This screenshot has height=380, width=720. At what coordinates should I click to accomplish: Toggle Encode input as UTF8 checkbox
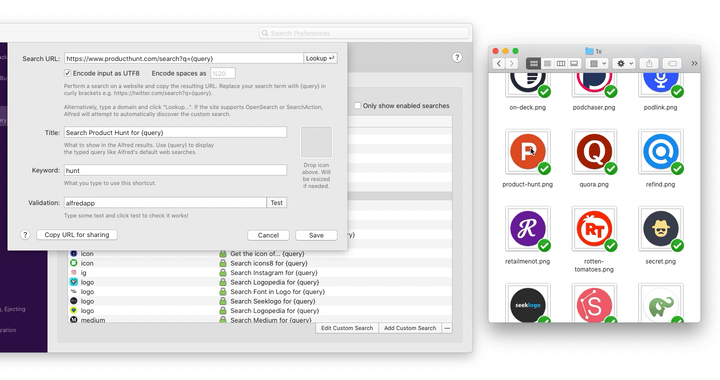[x=68, y=73]
